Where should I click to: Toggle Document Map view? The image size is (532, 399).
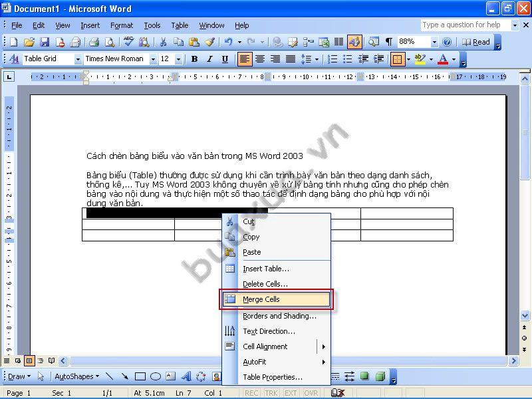point(374,42)
